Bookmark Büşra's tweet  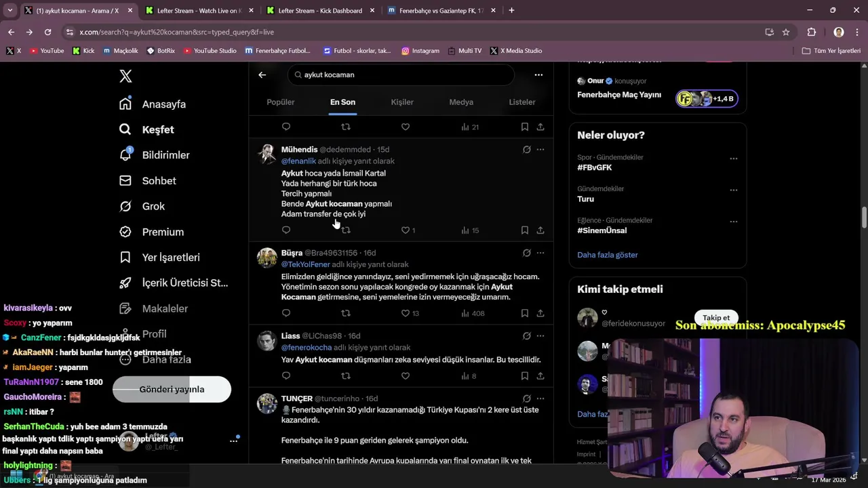click(525, 313)
